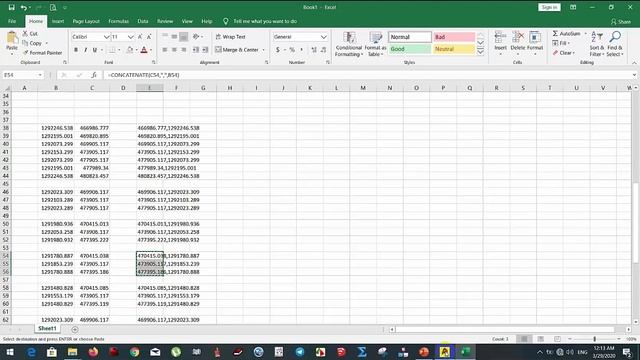Open the File tab

(x=12, y=21)
